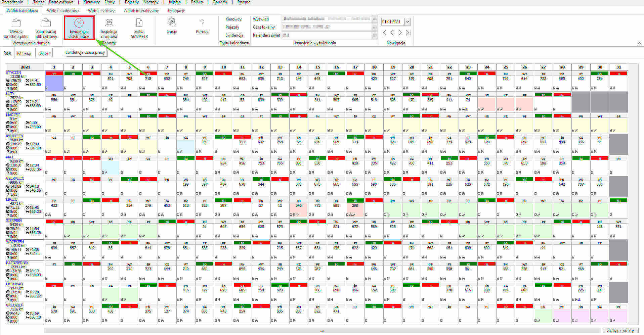The image size is (644, 335).
Task: Collapse the ribbon with the chevron
Action: point(639,43)
